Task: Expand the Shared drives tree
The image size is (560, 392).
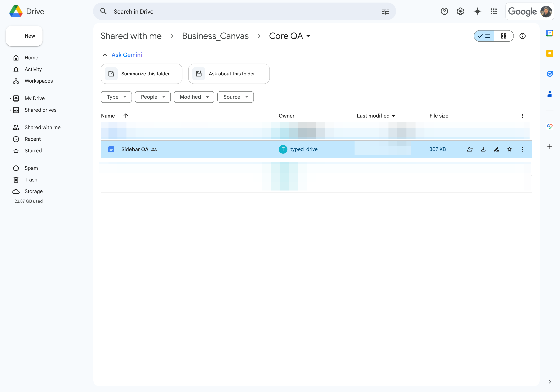Action: tap(10, 110)
